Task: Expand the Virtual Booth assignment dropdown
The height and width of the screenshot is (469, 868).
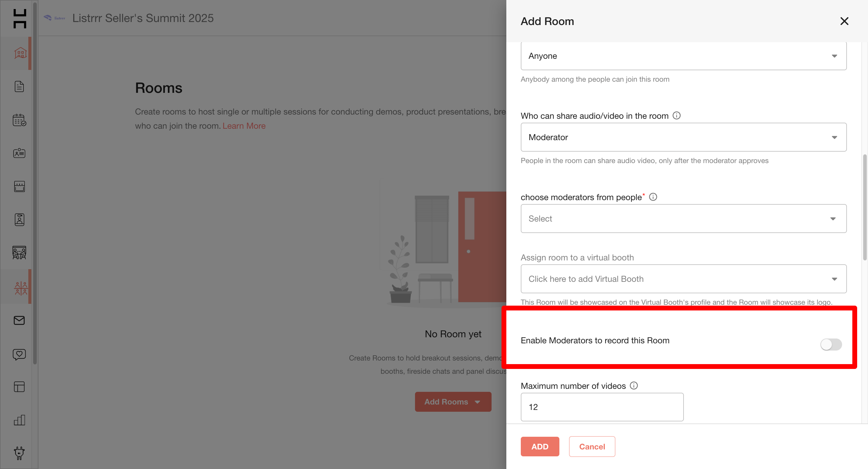Action: point(683,279)
